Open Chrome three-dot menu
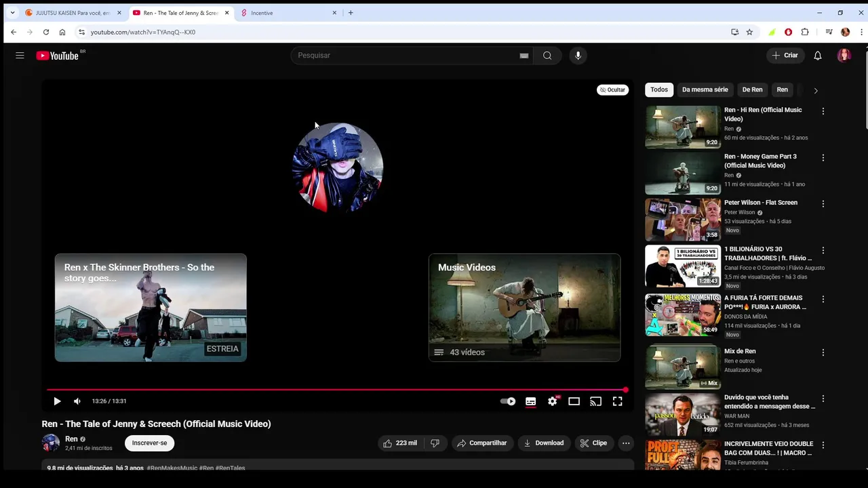The height and width of the screenshot is (488, 868). 861,32
